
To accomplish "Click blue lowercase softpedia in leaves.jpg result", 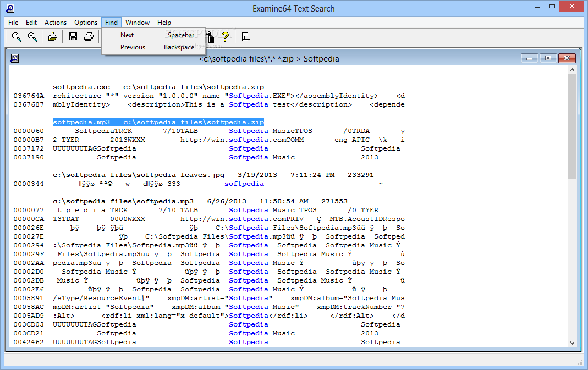I will [x=244, y=184].
